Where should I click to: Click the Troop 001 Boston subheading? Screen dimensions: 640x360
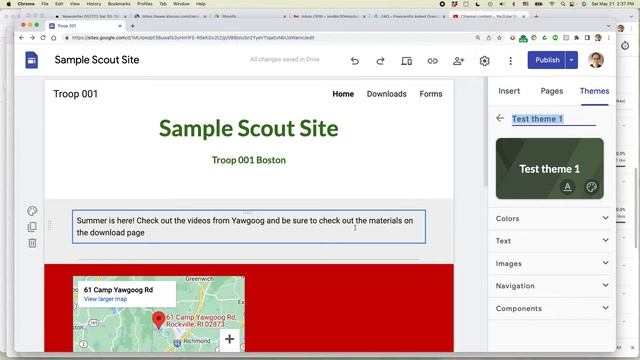(x=249, y=160)
